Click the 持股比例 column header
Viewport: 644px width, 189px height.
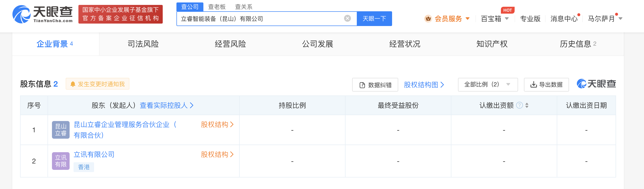[x=292, y=105]
